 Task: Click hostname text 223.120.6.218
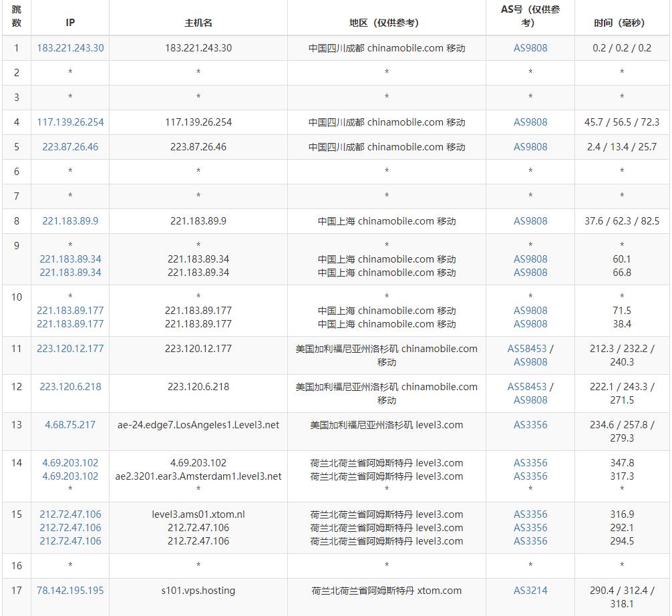click(198, 387)
